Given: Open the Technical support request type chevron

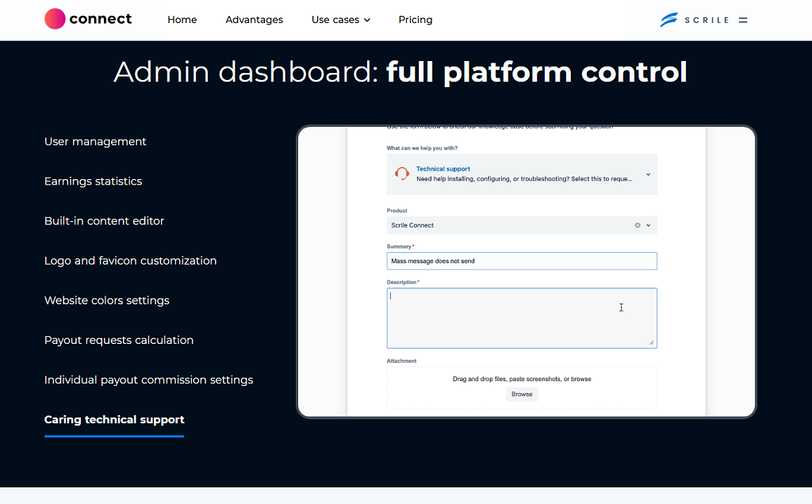Looking at the screenshot, I should pyautogui.click(x=648, y=174).
